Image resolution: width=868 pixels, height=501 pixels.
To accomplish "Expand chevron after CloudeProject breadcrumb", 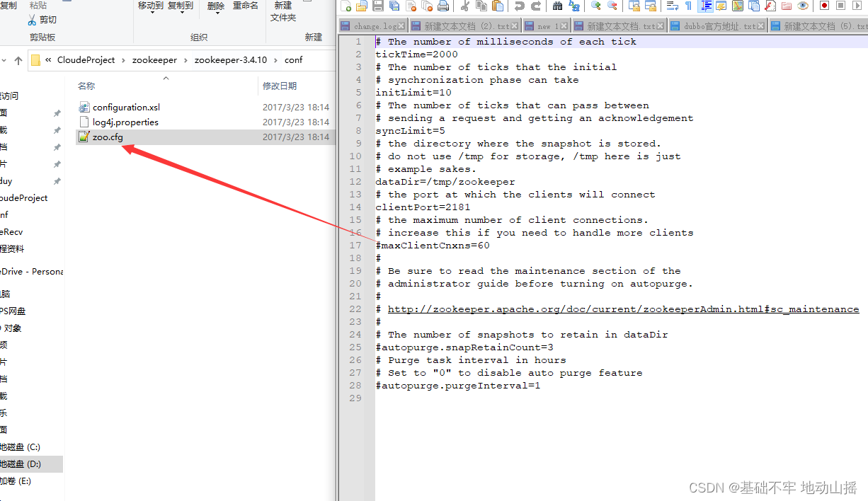I will tap(123, 60).
